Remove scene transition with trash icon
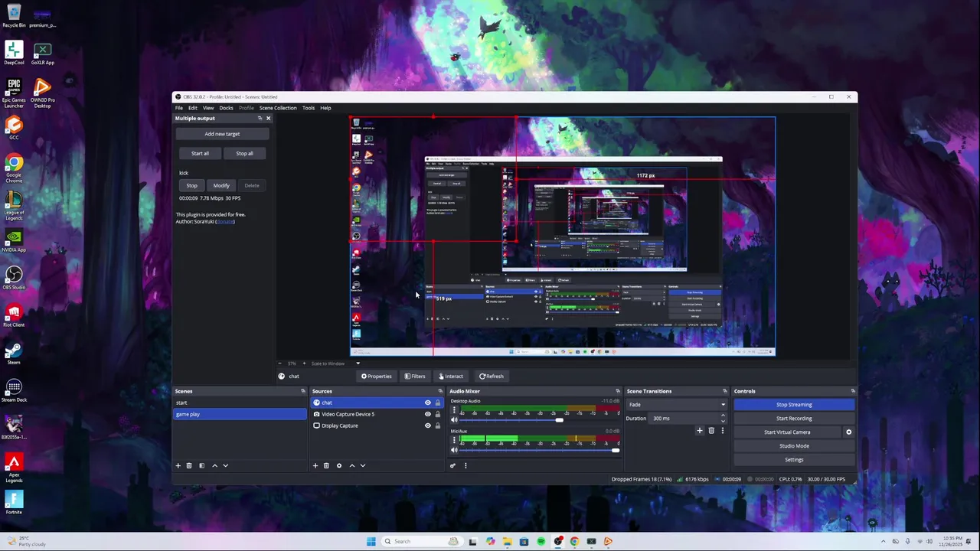 pos(711,431)
